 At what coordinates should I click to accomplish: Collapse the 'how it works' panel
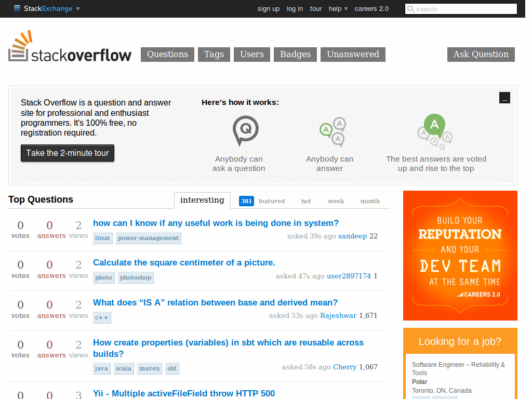504,97
